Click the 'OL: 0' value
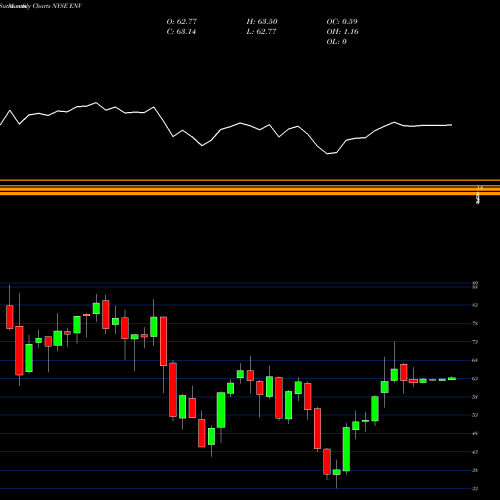The height and width of the screenshot is (500, 500). click(x=336, y=41)
